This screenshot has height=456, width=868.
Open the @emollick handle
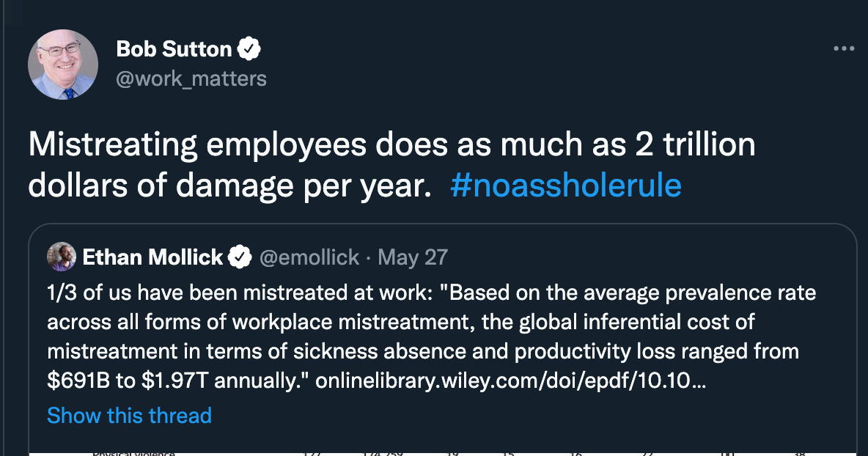click(x=309, y=258)
